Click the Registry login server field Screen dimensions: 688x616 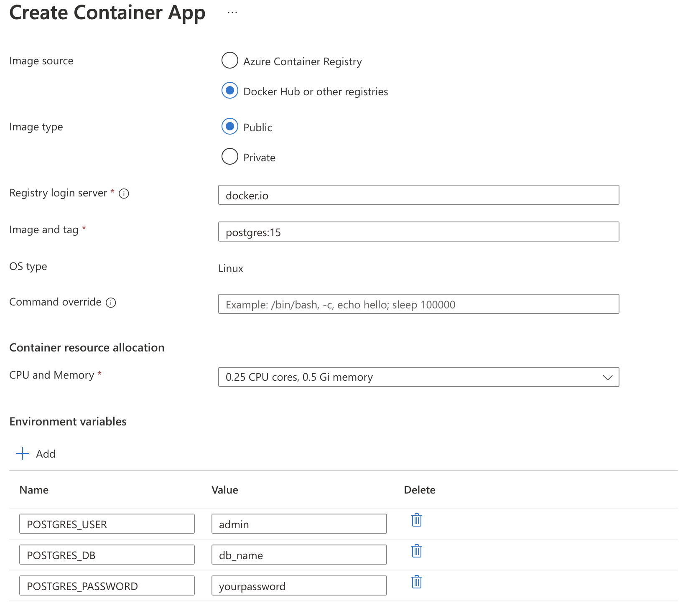418,195
